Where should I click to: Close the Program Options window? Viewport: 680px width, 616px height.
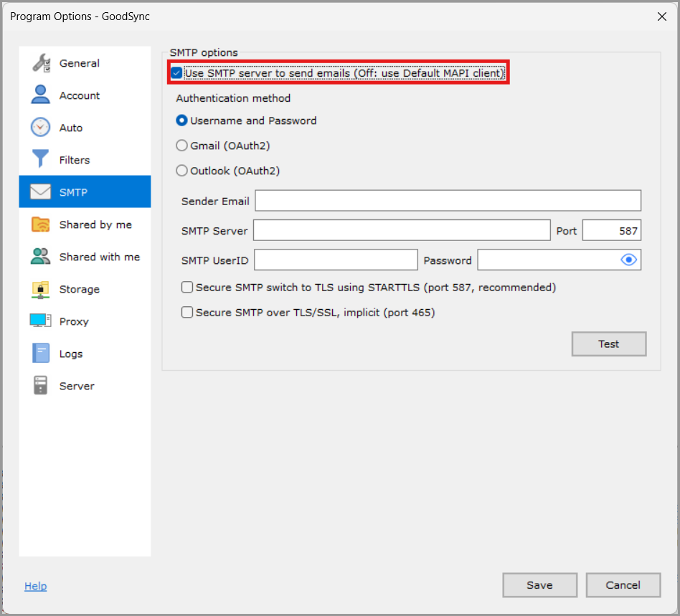coord(662,16)
